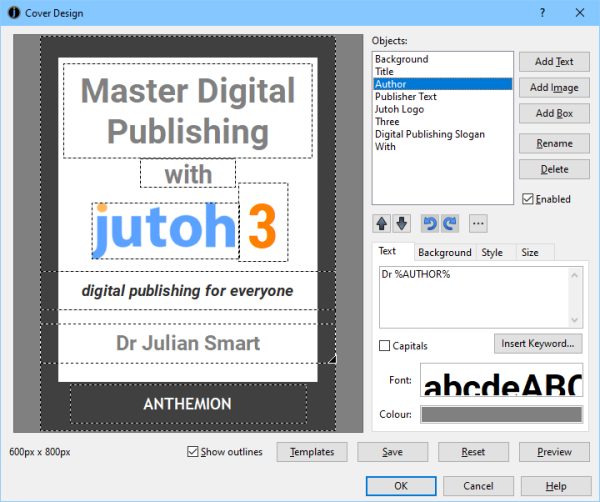Open the more options ellipsis button

click(x=478, y=223)
